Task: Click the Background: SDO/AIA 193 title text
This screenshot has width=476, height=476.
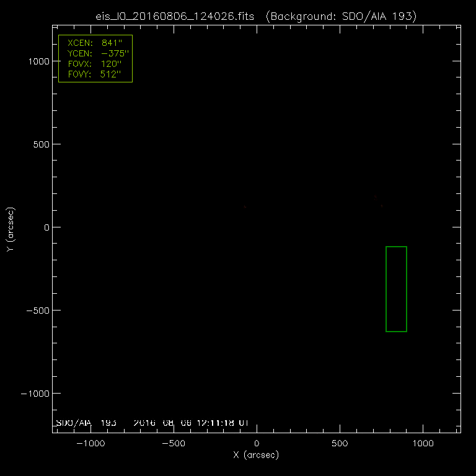Action: 340,17
